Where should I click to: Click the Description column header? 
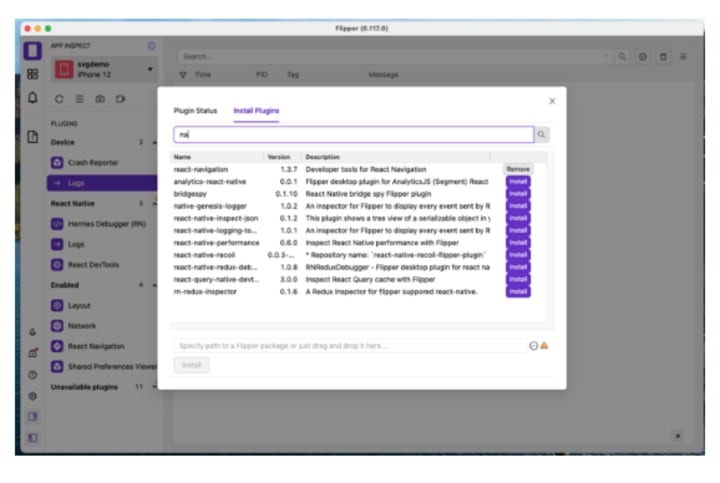[322, 157]
